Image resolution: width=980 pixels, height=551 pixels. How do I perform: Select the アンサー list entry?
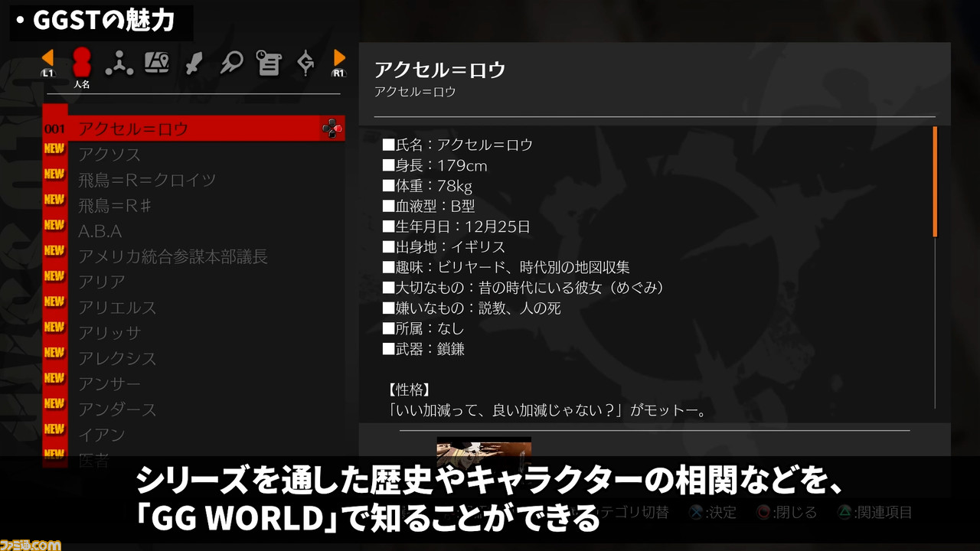click(109, 384)
